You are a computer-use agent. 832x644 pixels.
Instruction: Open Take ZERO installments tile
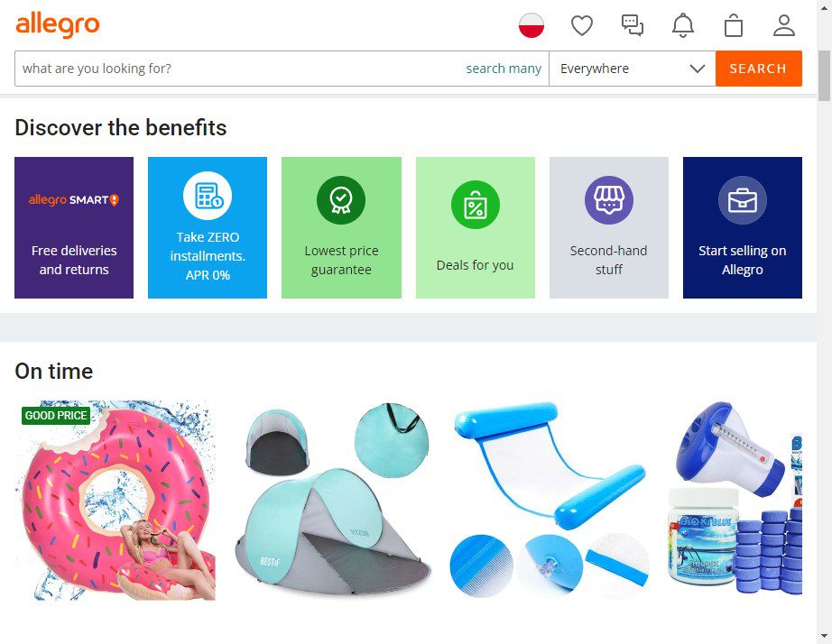[x=208, y=227]
